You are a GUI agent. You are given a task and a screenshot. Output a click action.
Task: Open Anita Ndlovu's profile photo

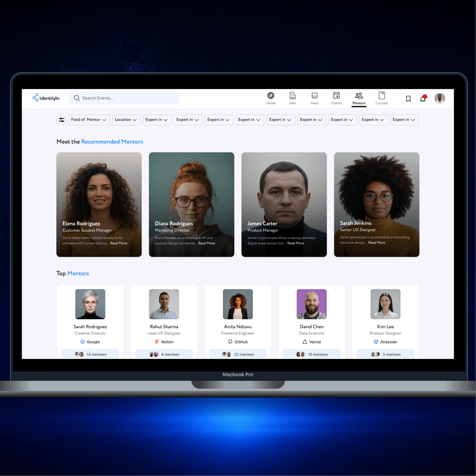[x=238, y=304]
